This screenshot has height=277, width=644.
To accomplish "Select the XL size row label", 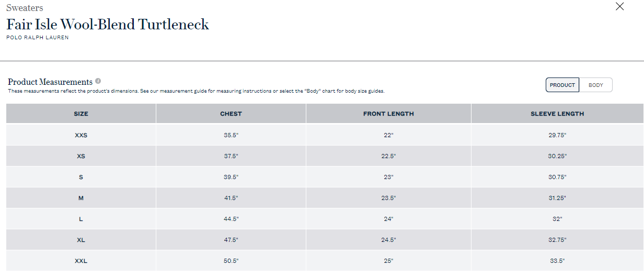I will point(81,240).
